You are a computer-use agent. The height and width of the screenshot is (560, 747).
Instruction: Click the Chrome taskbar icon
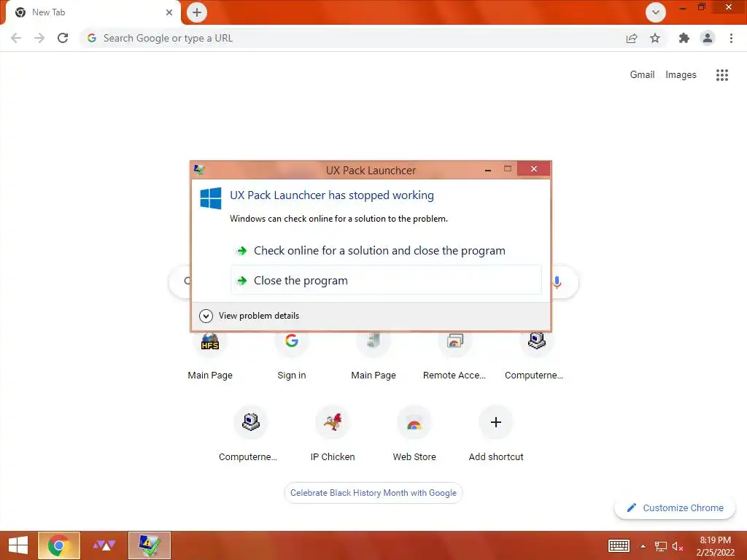58,545
